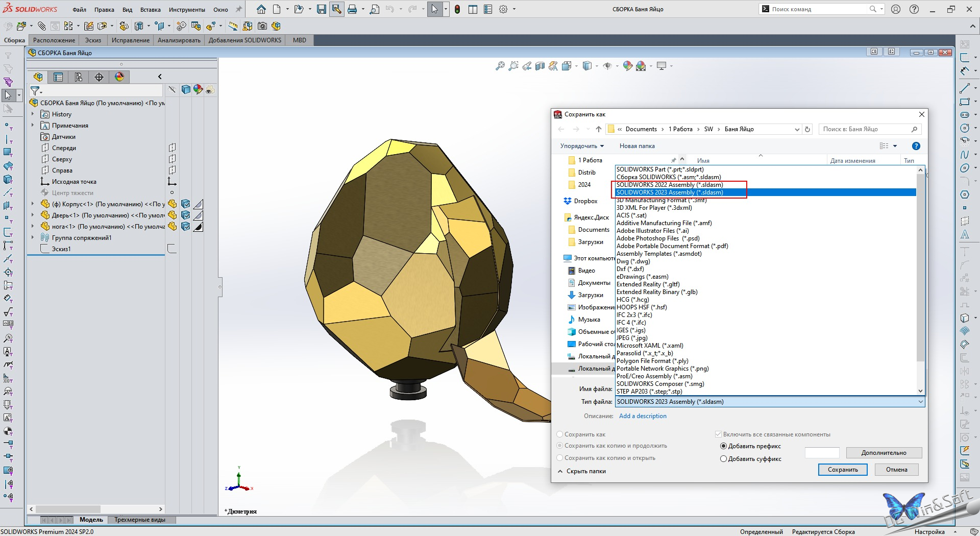Open the ConfigurationManager tab icon
The image size is (980, 536).
pyautogui.click(x=79, y=77)
